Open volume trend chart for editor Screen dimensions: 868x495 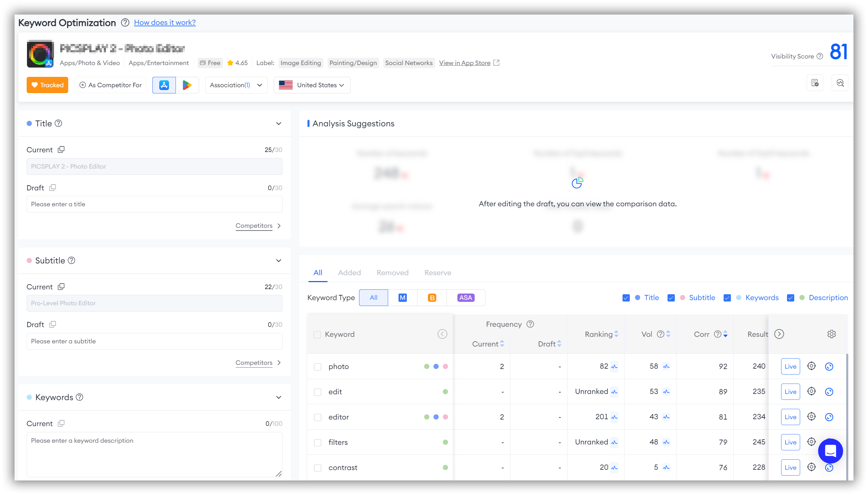pos(666,417)
